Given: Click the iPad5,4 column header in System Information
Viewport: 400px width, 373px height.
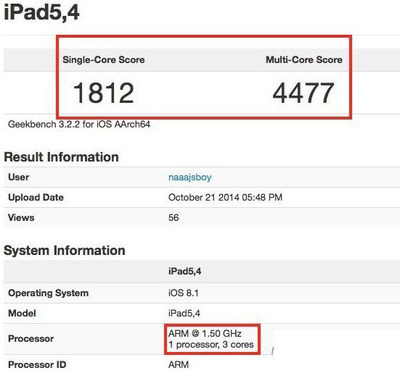Looking at the screenshot, I should pos(185,271).
